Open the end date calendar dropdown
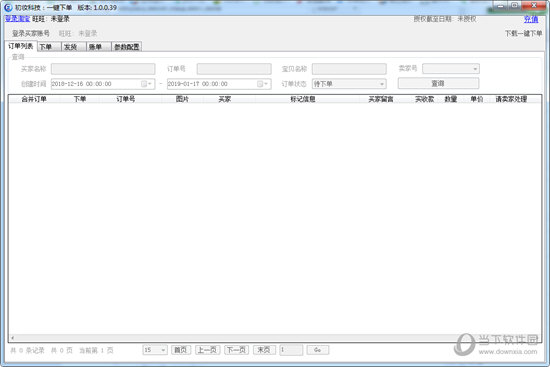 (263, 84)
